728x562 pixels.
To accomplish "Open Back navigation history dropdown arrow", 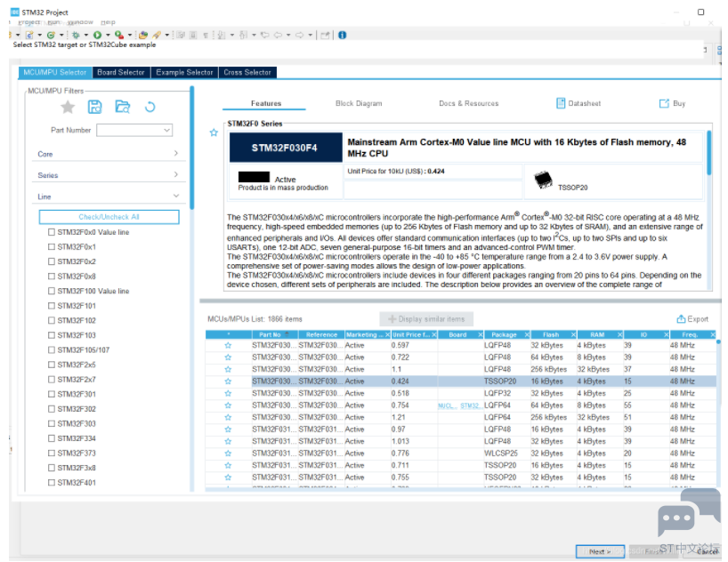I will coord(287,36).
